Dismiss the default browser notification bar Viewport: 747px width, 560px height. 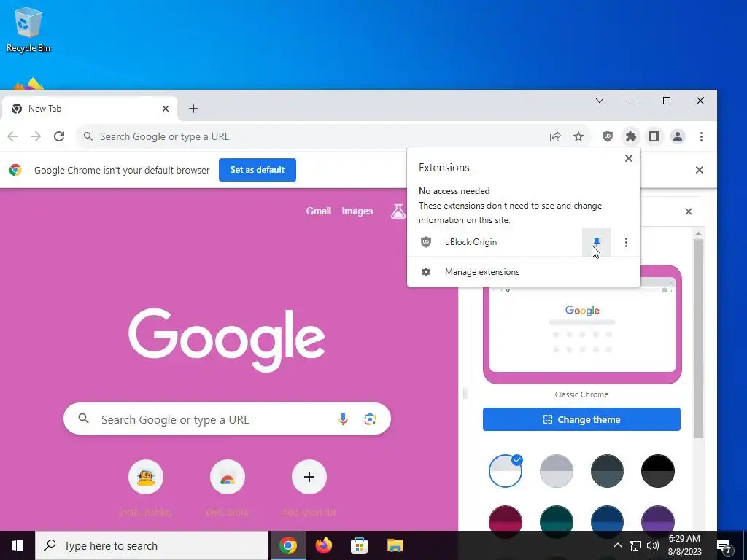tap(700, 170)
